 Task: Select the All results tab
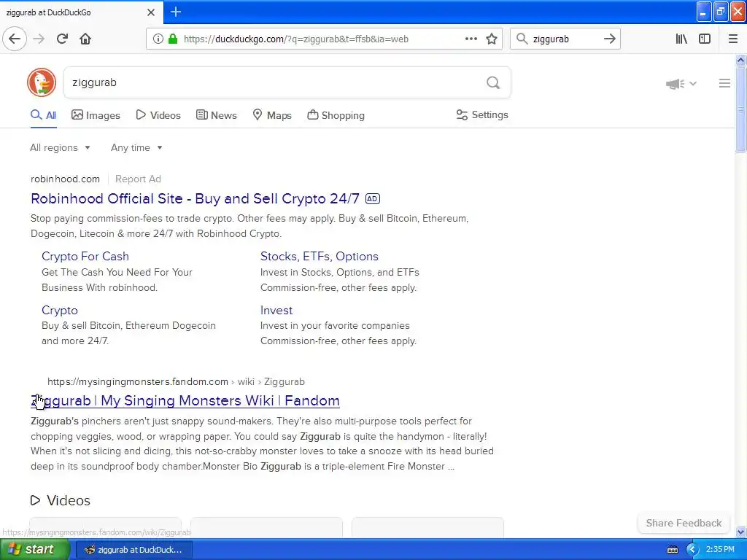pyautogui.click(x=43, y=114)
